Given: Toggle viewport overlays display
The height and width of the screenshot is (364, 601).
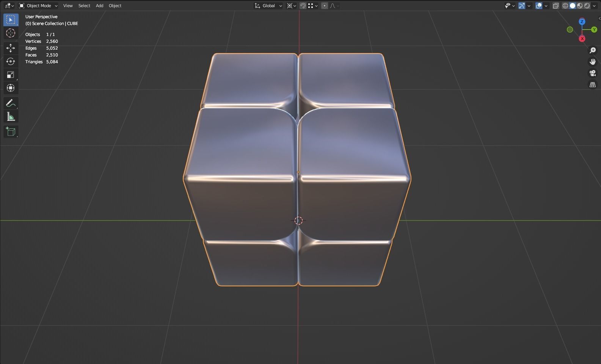Looking at the screenshot, I should click(539, 6).
